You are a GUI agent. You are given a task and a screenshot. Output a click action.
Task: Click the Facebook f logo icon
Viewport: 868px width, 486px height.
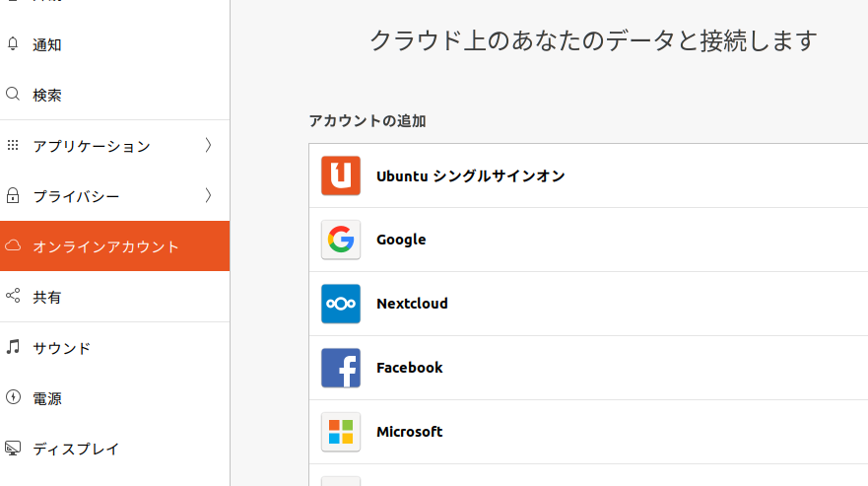point(341,368)
